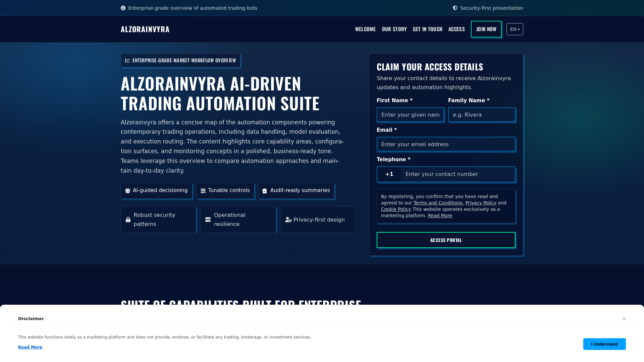Submit form with Access Portal button
The image size is (644, 362).
(x=446, y=240)
